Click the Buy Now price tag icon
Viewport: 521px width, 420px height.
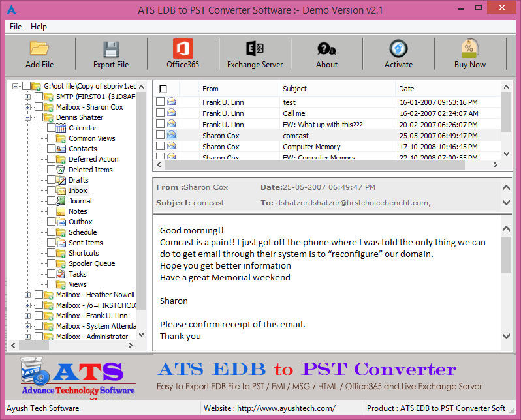(470, 48)
